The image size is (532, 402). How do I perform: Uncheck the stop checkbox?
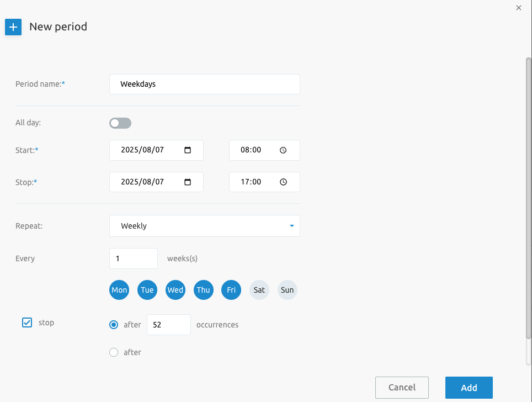pyautogui.click(x=27, y=322)
